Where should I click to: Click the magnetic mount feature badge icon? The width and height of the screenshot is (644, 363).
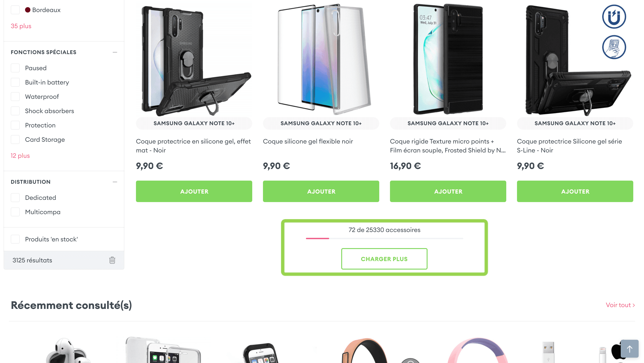[614, 17]
